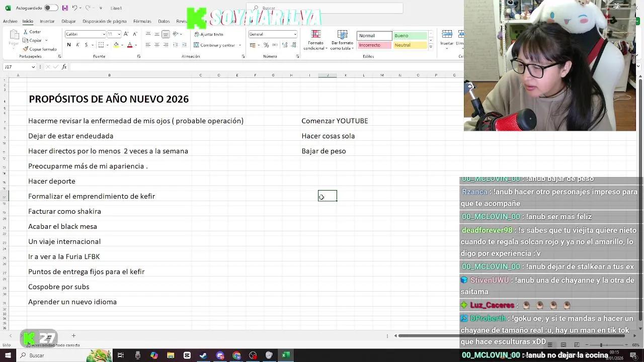Screen dimensions: 644x362
Task: Open the borders dropdown arrow
Action: [108, 45]
